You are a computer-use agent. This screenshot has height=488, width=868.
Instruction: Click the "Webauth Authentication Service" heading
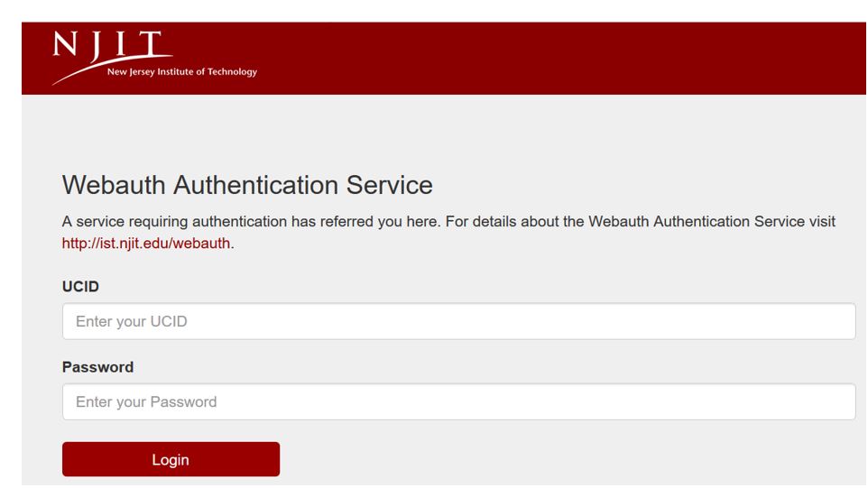click(x=247, y=186)
